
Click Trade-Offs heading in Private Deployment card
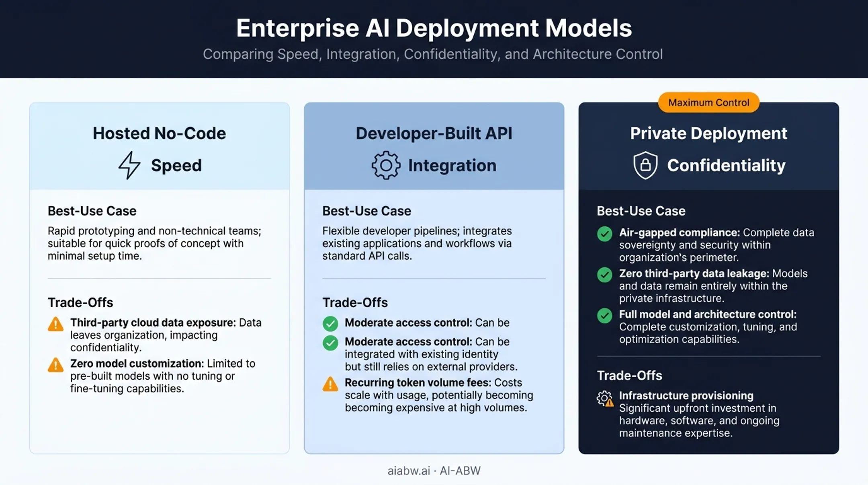click(x=629, y=375)
